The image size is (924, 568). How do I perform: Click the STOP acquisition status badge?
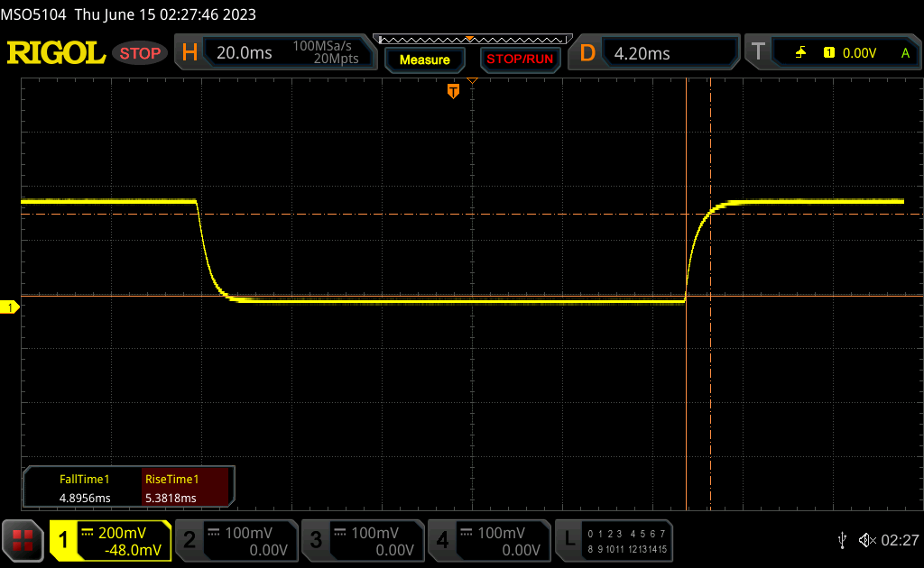[x=140, y=53]
